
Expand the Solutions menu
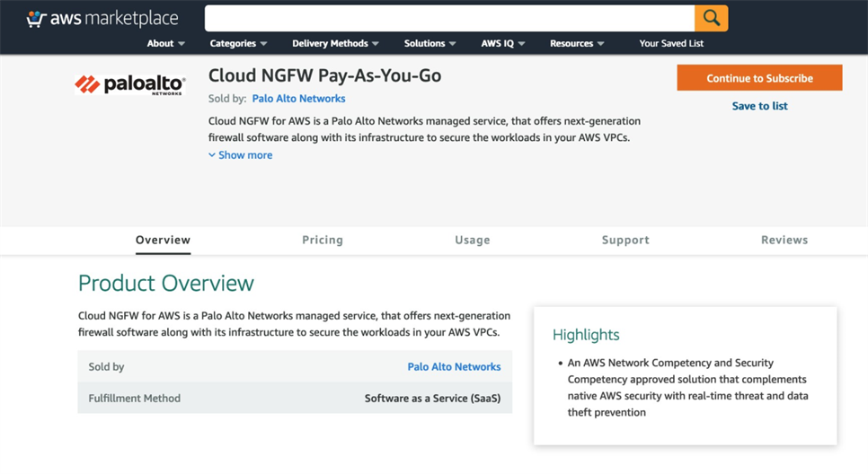[430, 43]
